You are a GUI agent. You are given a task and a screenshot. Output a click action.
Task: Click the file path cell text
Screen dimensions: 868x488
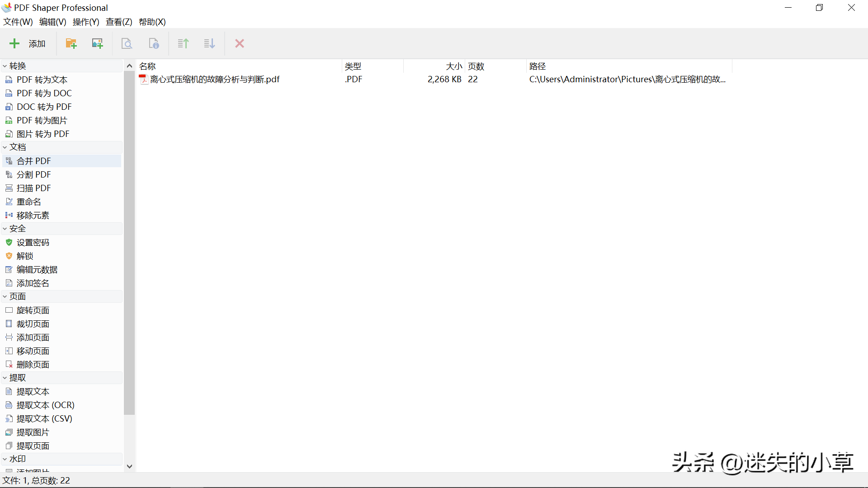[627, 80]
